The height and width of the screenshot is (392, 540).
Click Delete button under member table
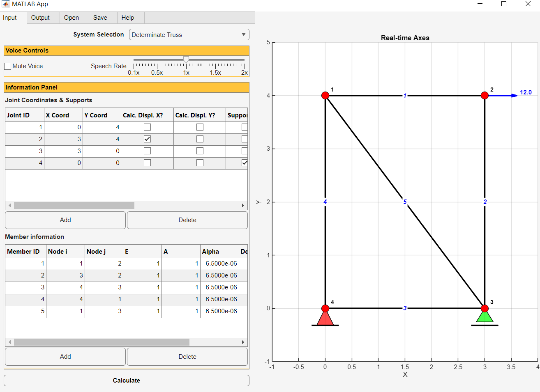187,357
